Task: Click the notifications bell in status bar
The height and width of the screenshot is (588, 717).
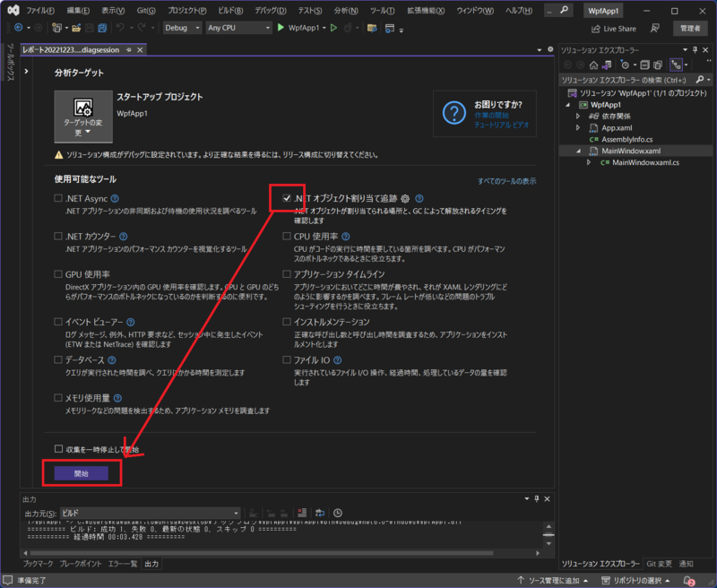Action: click(x=688, y=581)
